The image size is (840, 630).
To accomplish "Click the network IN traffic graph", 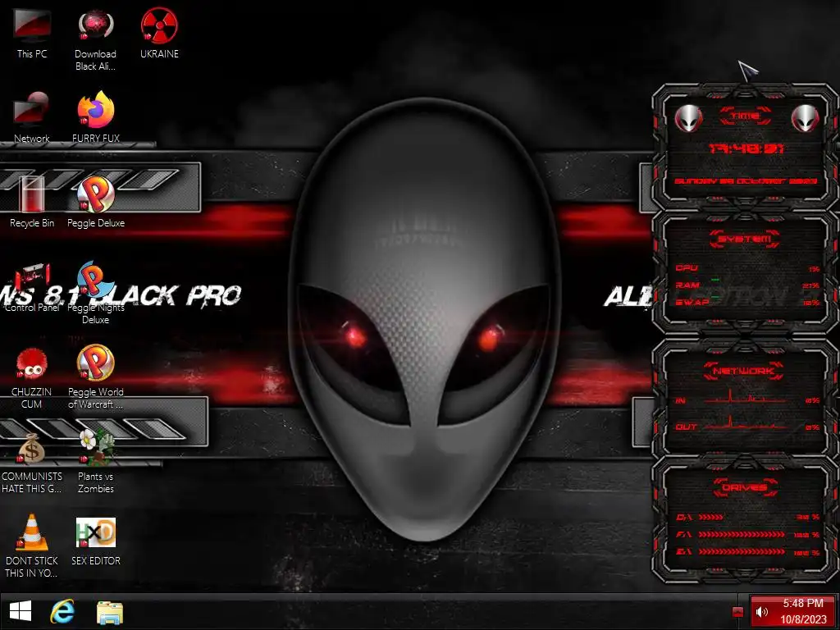I will point(745,397).
